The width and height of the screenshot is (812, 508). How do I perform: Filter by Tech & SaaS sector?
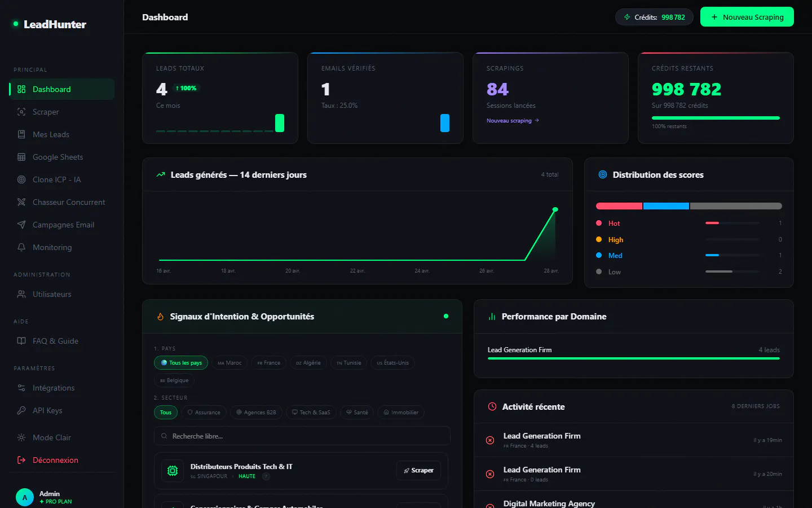pyautogui.click(x=311, y=413)
